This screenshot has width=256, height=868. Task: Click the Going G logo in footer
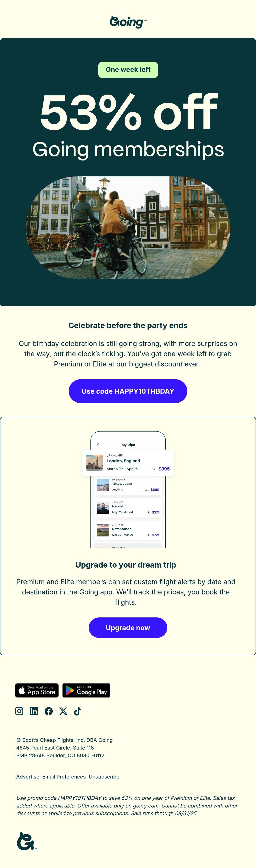click(26, 841)
